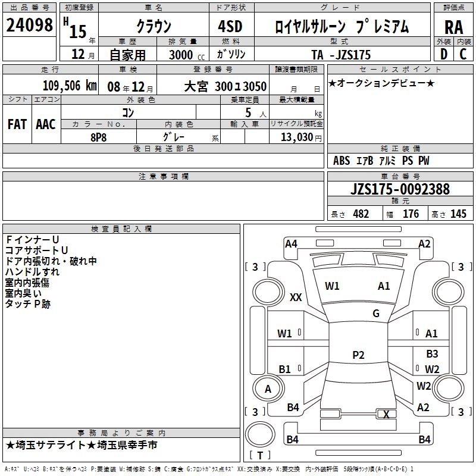Click the X marker on the trunk
This screenshot has width=476, height=476.
click(387, 414)
